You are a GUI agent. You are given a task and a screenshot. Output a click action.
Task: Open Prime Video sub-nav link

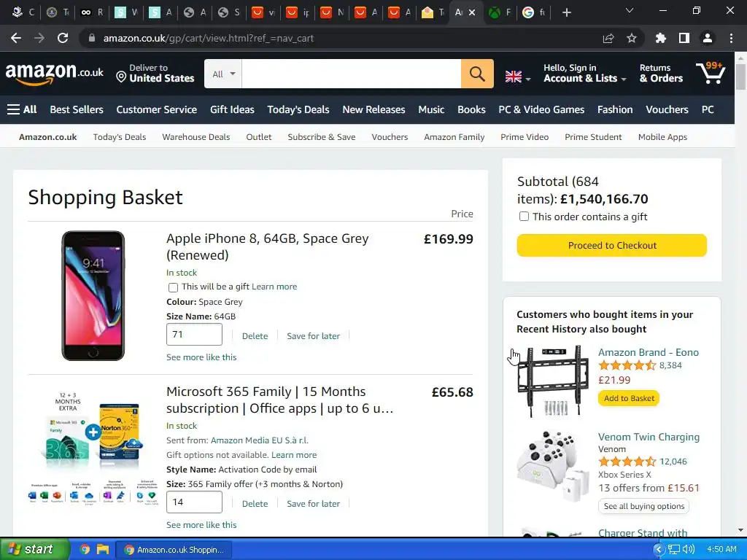(x=525, y=137)
